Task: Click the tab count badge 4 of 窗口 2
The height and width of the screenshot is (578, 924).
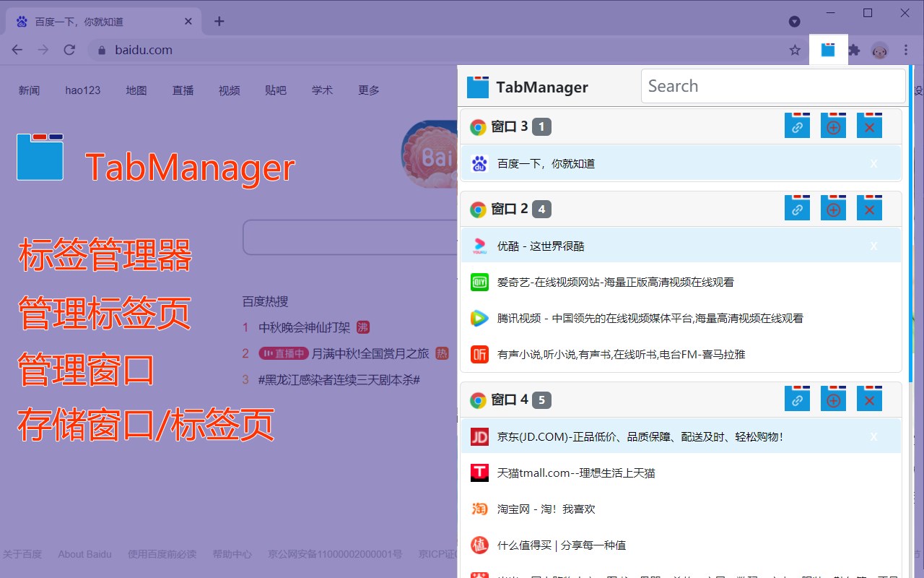Action: click(541, 210)
